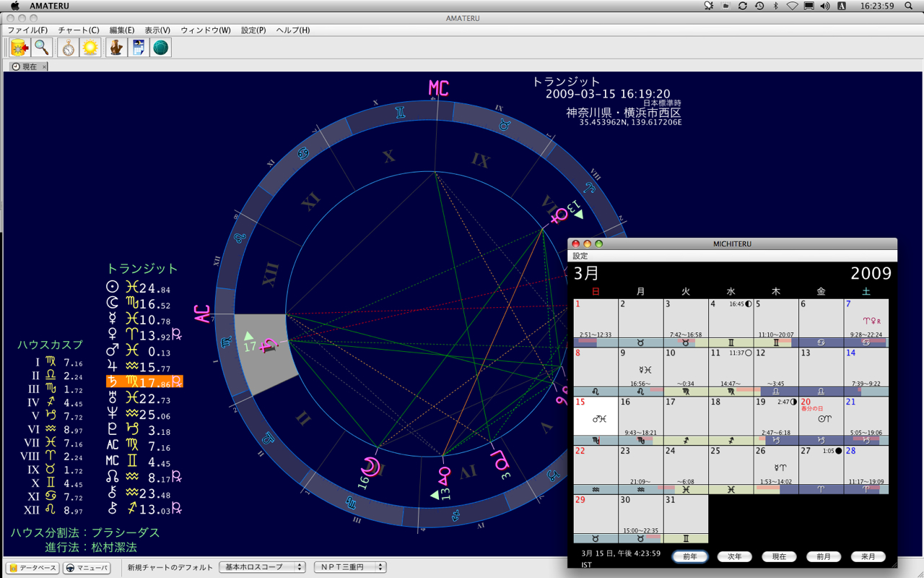This screenshot has height=578, width=924.
Task: Click the MC label on chart
Action: 439,88
